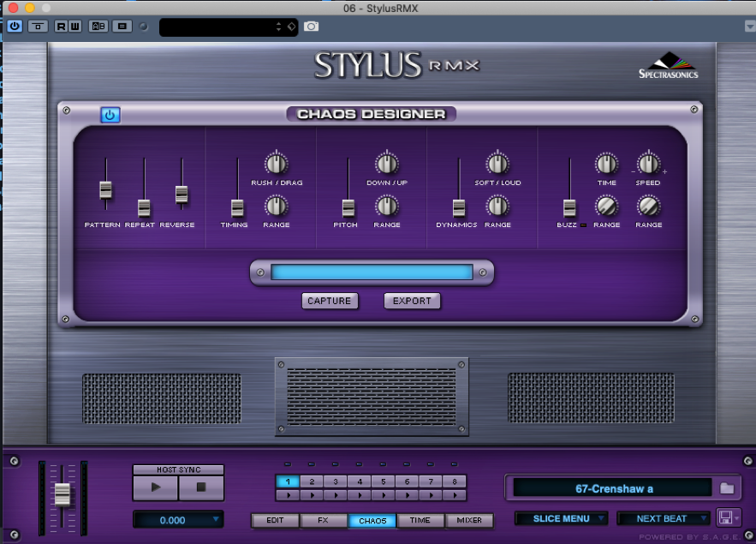Screen dimensions: 756x544
Task: Click the diamond preset browser icon
Action: 292,27
